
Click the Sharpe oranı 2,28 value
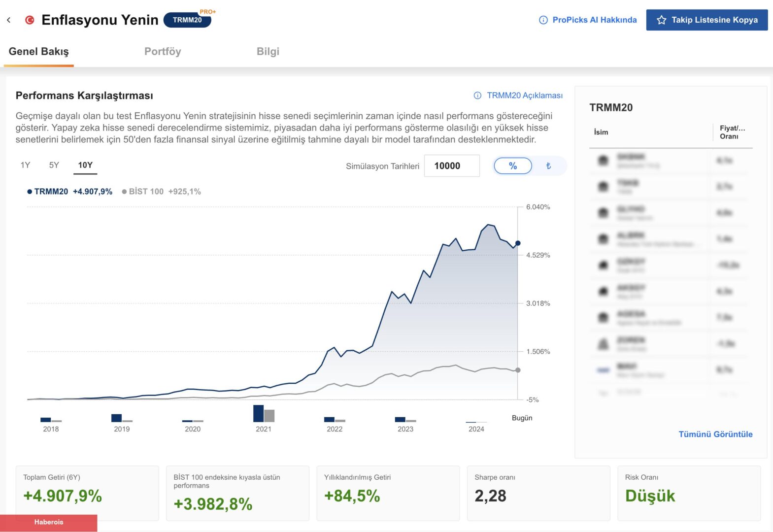pos(490,496)
